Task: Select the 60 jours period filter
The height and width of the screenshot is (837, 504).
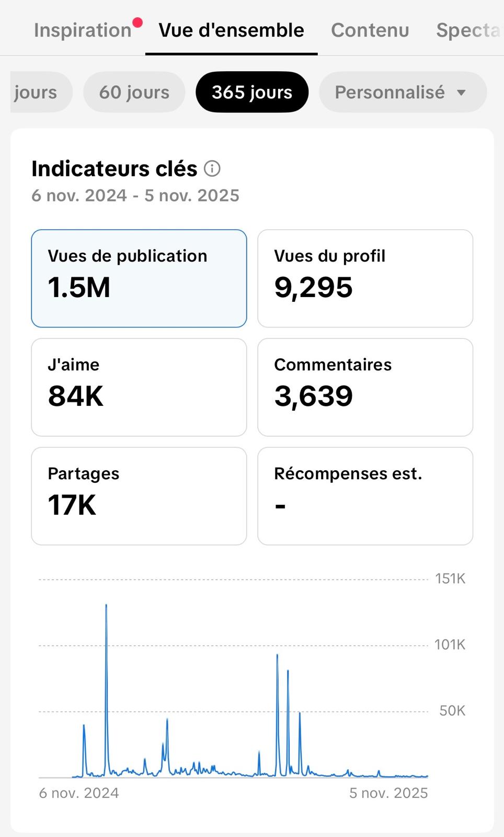Action: 134,93
